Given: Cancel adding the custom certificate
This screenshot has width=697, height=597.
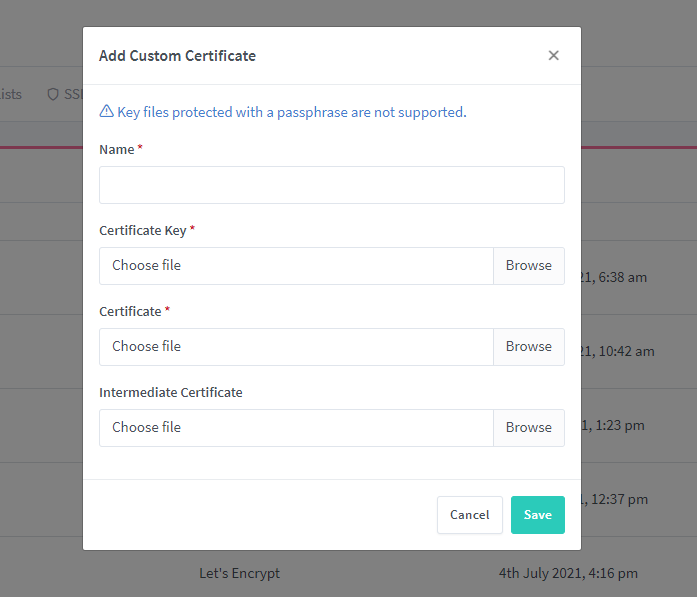Looking at the screenshot, I should tap(469, 515).
